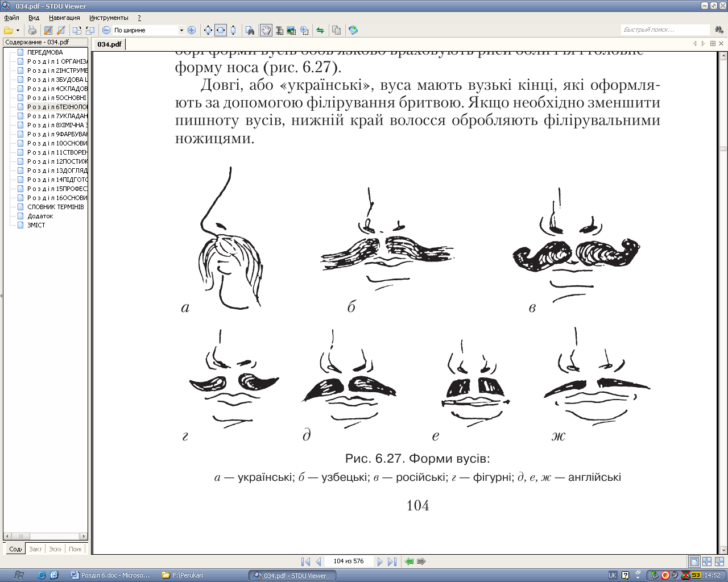This screenshot has height=582, width=728.
Task: Navigate back with green left arrow
Action: (409, 562)
